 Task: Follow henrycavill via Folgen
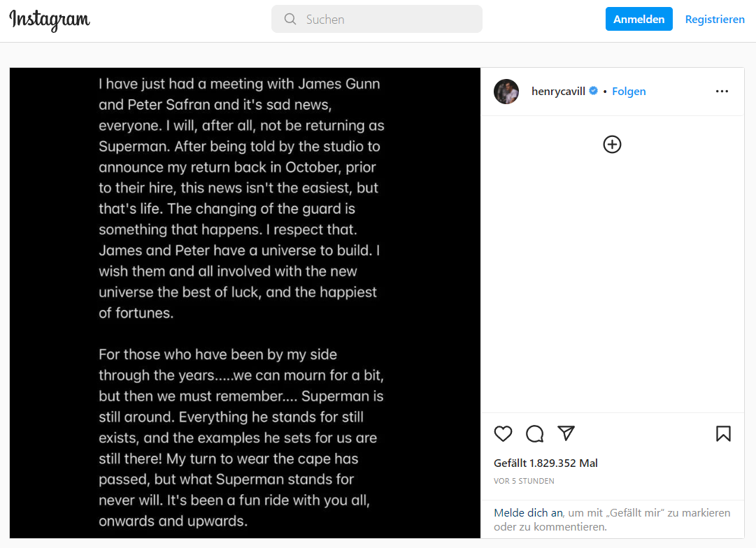pyautogui.click(x=629, y=91)
